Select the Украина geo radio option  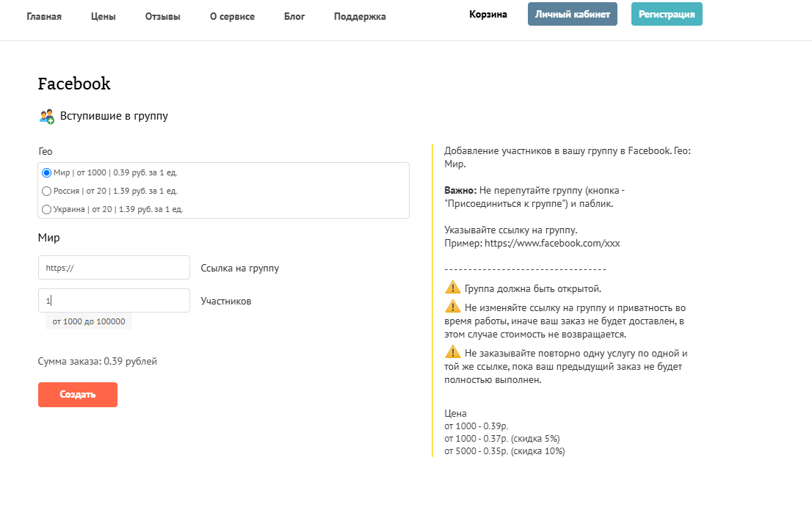(46, 210)
